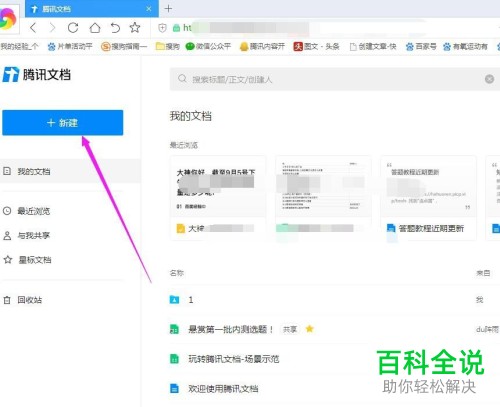Open the 答题教程近期更新 recent card
Screen dimensions: 500x407
pyautogui.click(x=429, y=198)
